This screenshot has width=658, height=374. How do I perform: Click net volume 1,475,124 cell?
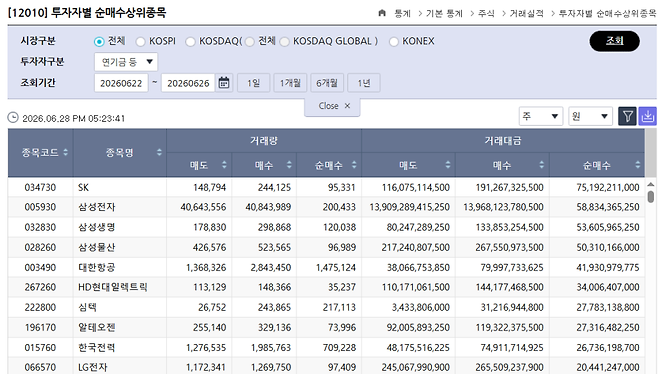[x=336, y=267]
